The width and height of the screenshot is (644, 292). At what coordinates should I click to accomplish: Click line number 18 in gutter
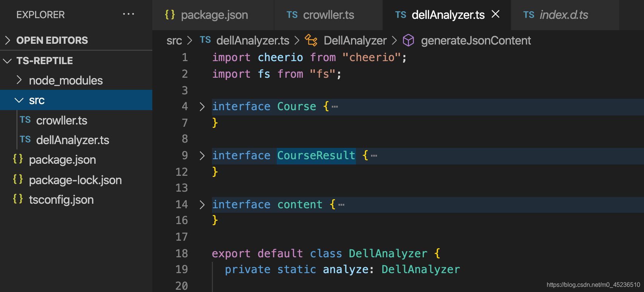(182, 254)
